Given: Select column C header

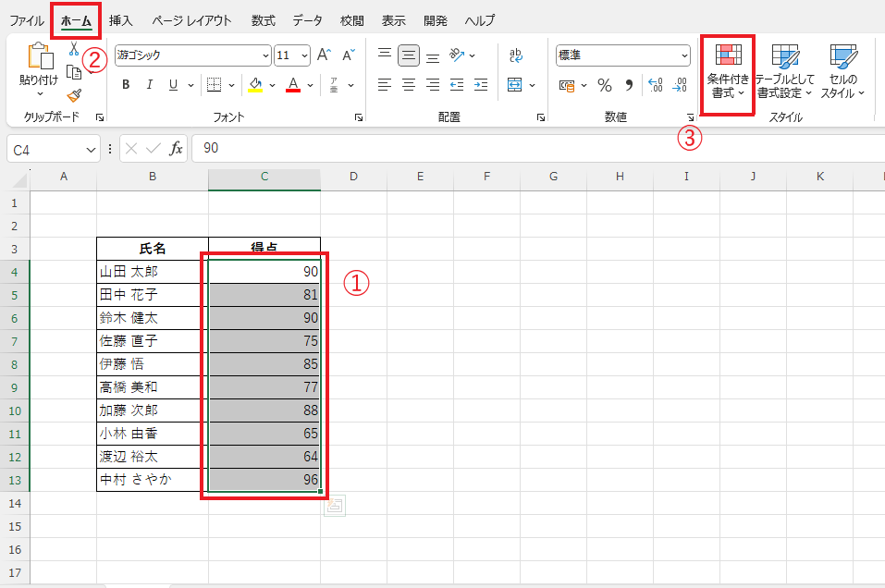Looking at the screenshot, I should click(x=264, y=177).
